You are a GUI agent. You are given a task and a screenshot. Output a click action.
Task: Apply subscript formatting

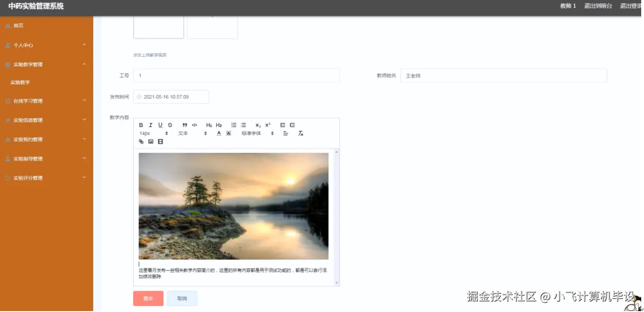258,125
